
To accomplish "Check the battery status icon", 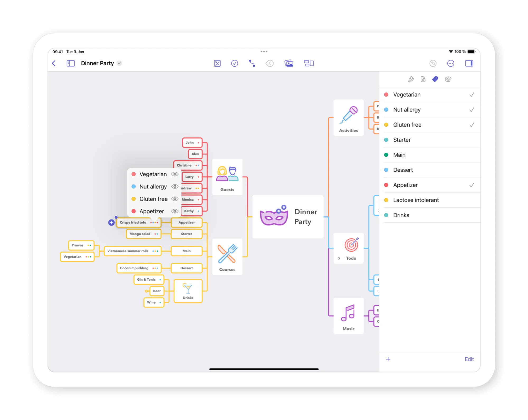I will point(471,52).
